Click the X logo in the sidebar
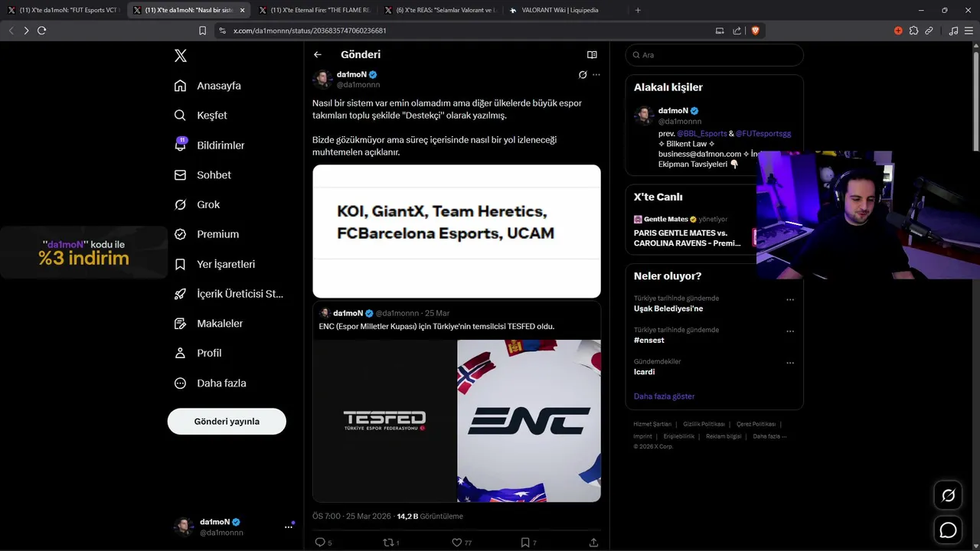Image resolution: width=980 pixels, height=551 pixels. 181,55
